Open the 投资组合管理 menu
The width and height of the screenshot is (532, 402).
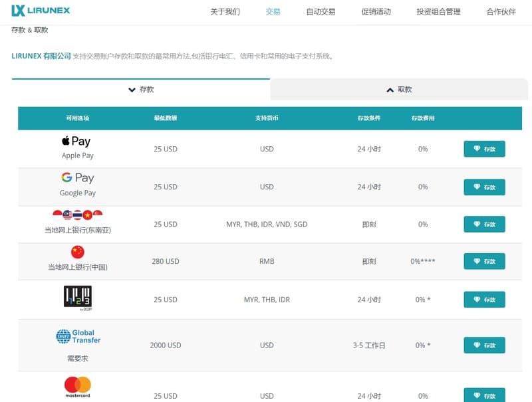point(438,12)
